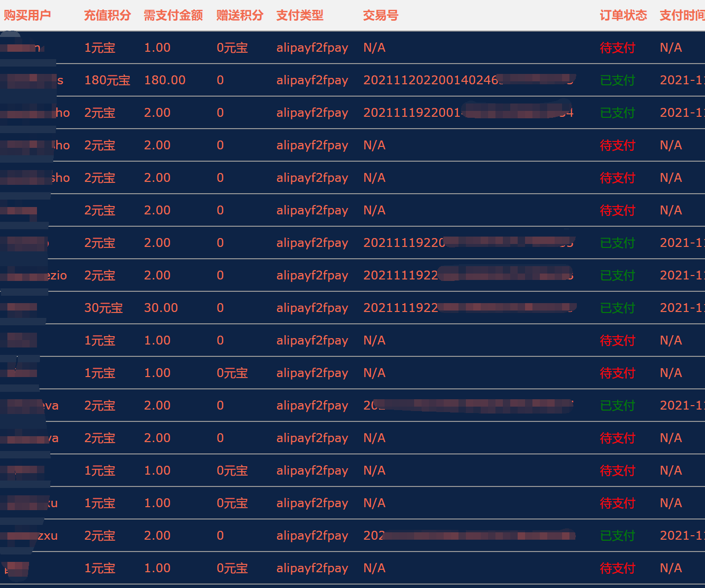
Task: Click the username ending in zxu
Action: tap(29, 536)
